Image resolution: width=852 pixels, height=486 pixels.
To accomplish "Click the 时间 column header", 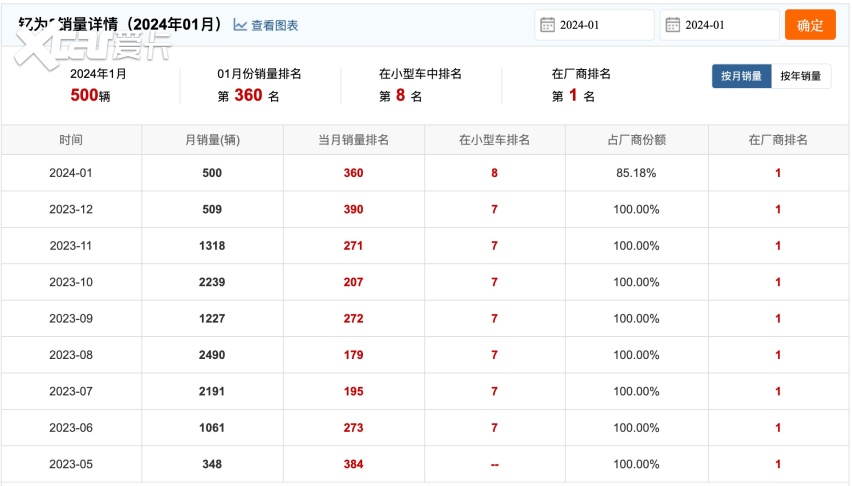I will [71, 140].
